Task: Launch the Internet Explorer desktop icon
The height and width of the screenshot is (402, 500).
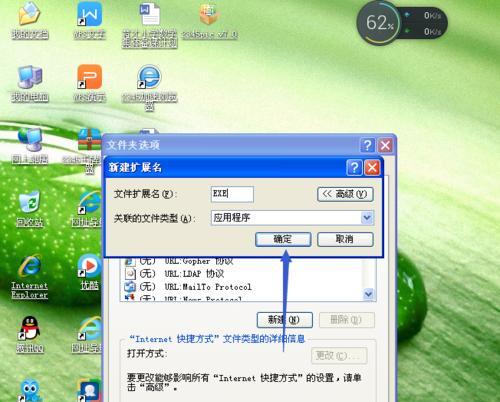Action: pos(30,277)
